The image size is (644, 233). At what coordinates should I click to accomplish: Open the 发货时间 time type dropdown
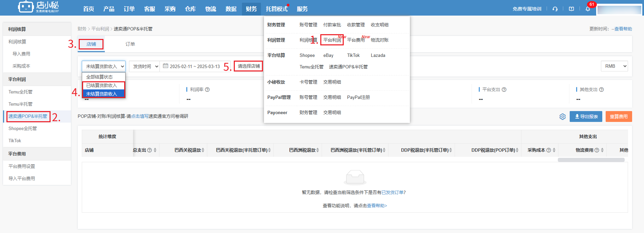pos(144,66)
